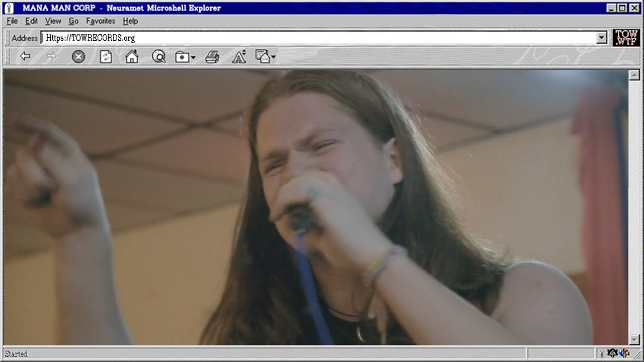Open the Help menu

(130, 21)
